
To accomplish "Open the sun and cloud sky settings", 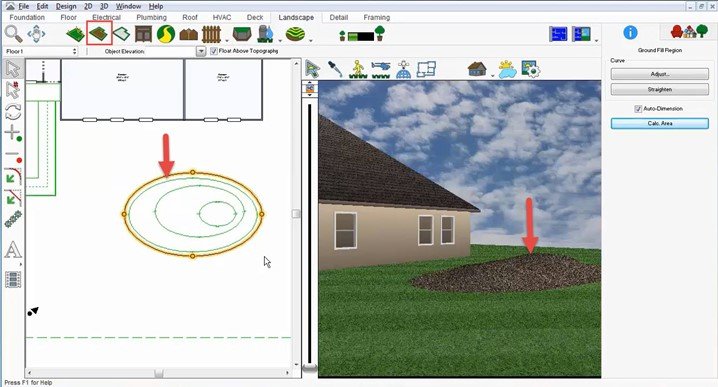I will [x=507, y=69].
